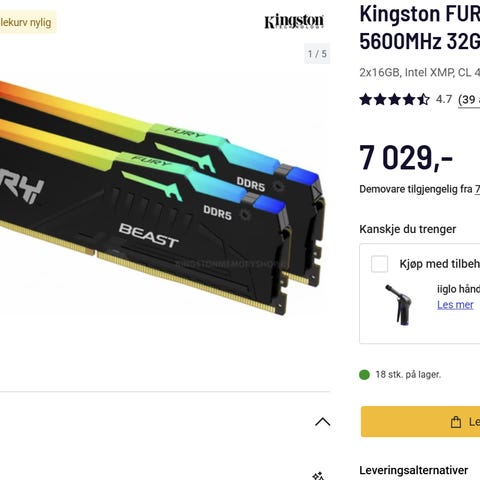Add product to cart with yellow button
Image resolution: width=480 pixels, height=480 pixels.
(x=420, y=422)
